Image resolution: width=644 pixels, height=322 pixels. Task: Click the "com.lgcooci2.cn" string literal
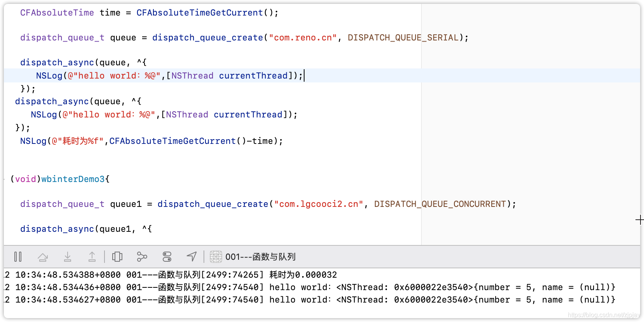pos(319,204)
